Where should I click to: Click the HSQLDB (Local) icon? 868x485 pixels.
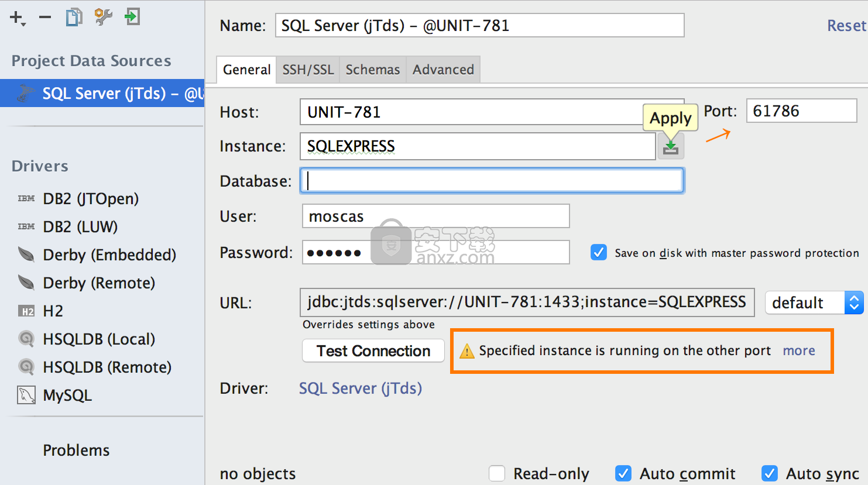26,339
